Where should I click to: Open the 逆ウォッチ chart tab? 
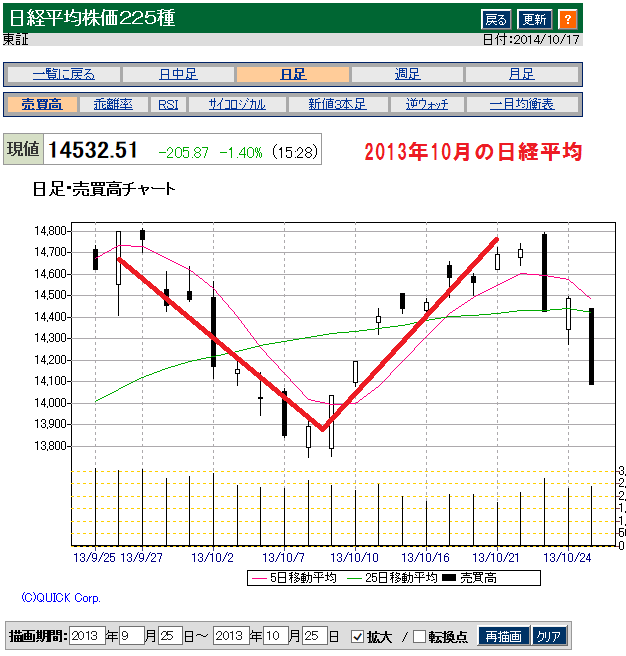point(427,104)
